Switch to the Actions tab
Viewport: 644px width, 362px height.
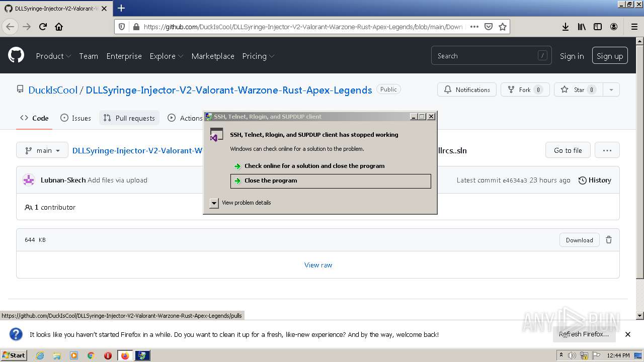pos(184,118)
